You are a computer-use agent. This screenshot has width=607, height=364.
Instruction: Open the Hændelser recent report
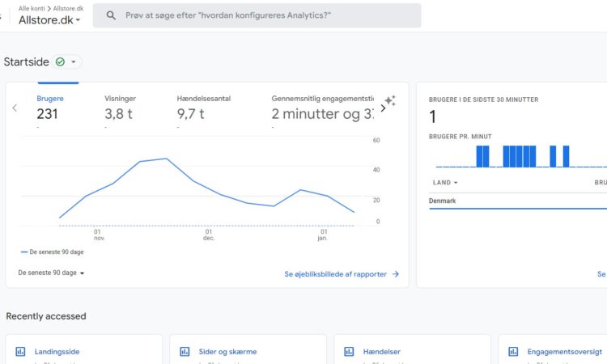click(x=382, y=352)
